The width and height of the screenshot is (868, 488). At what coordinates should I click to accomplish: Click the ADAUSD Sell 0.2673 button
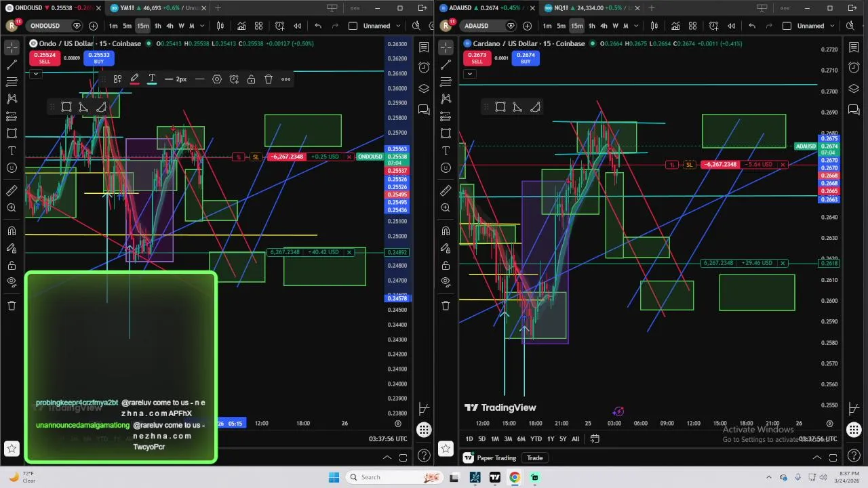477,58
